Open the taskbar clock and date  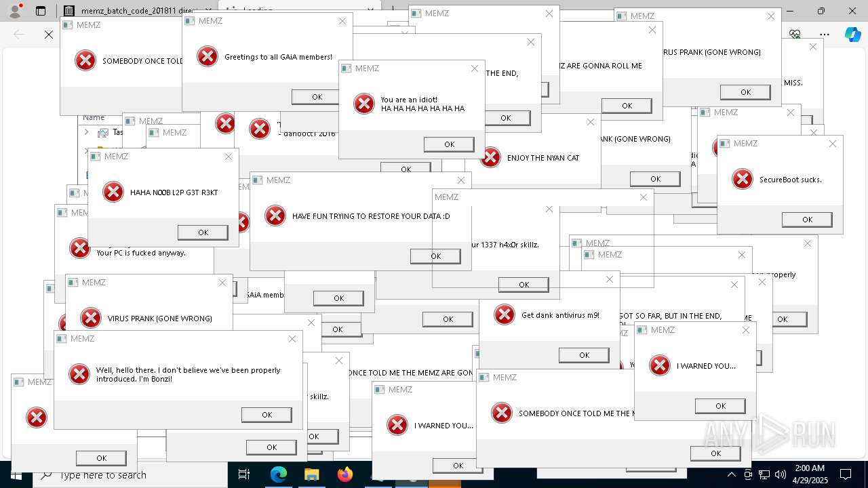tap(810, 474)
